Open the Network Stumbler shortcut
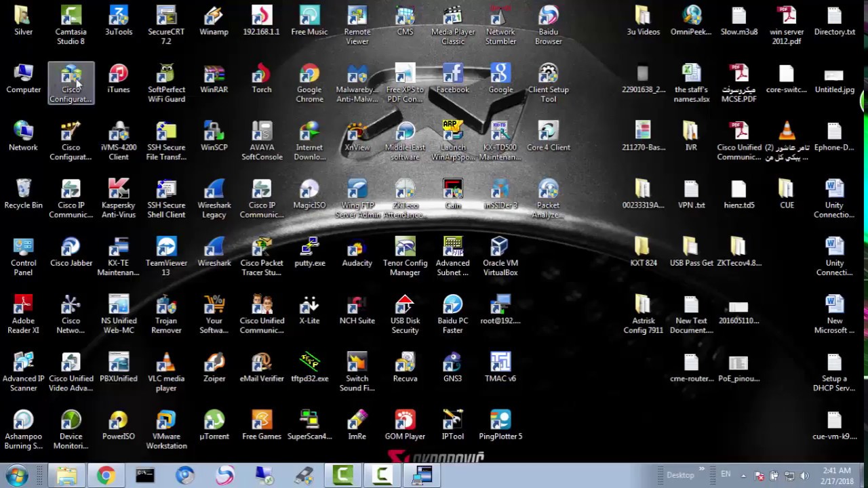Image resolution: width=868 pixels, height=488 pixels. click(x=500, y=25)
